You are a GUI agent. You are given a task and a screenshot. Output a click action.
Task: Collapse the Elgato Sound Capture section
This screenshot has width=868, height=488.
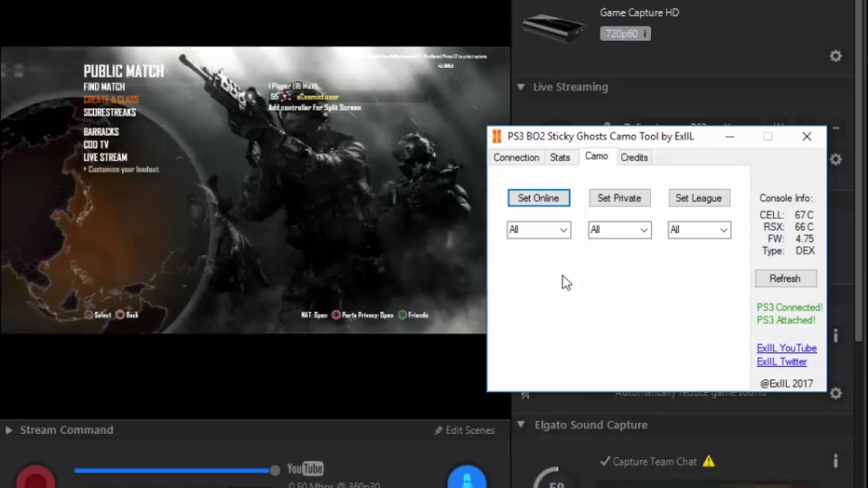pos(521,425)
